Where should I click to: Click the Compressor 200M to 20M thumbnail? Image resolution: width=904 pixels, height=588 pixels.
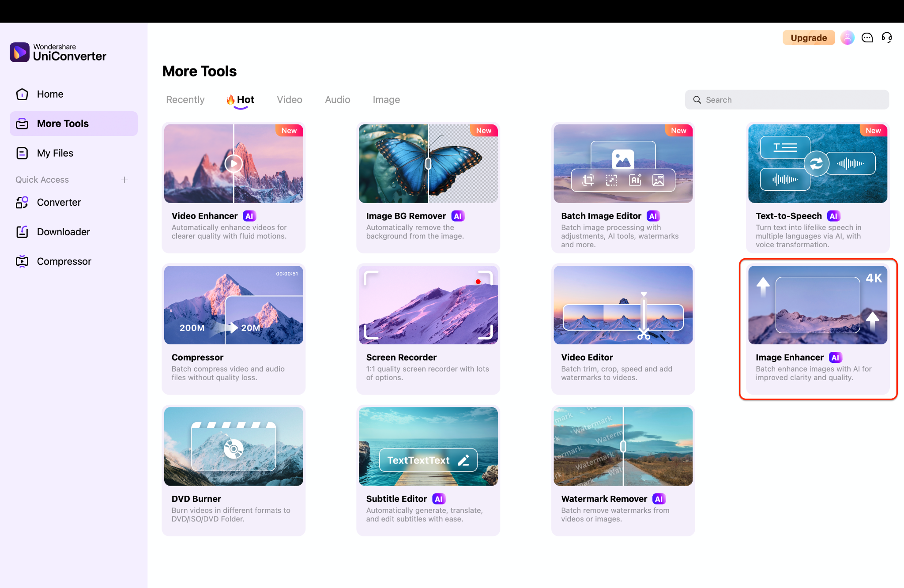[x=234, y=305]
